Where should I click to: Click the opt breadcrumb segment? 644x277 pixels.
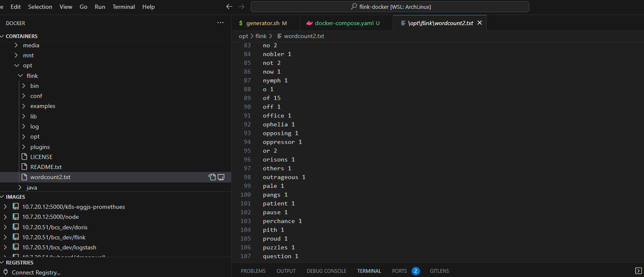pos(243,36)
